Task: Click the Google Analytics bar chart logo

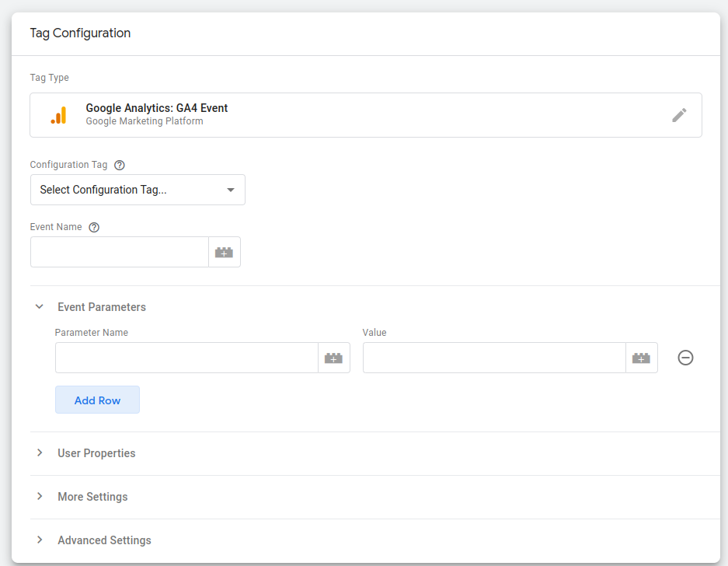Action: (x=59, y=115)
